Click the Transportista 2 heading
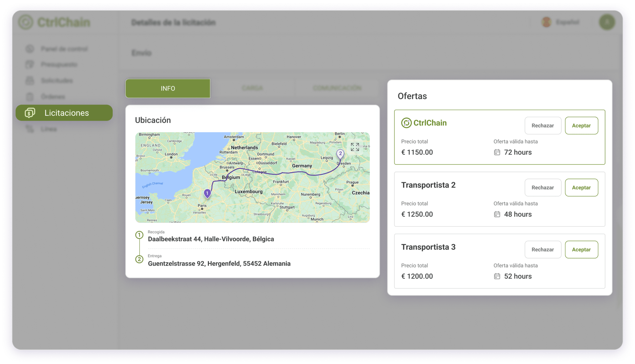This screenshot has height=364, width=635. click(428, 185)
